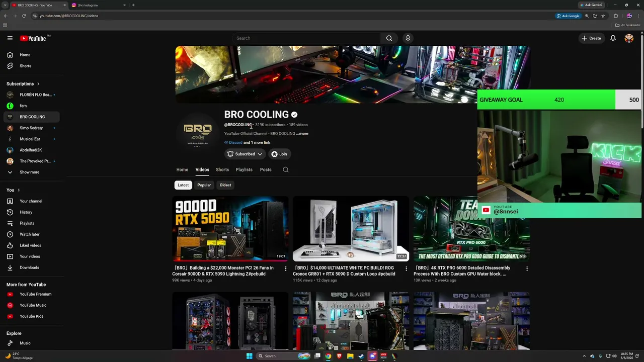Image resolution: width=644 pixels, height=362 pixels.
Task: Click the Ask Google button
Action: click(x=568, y=16)
